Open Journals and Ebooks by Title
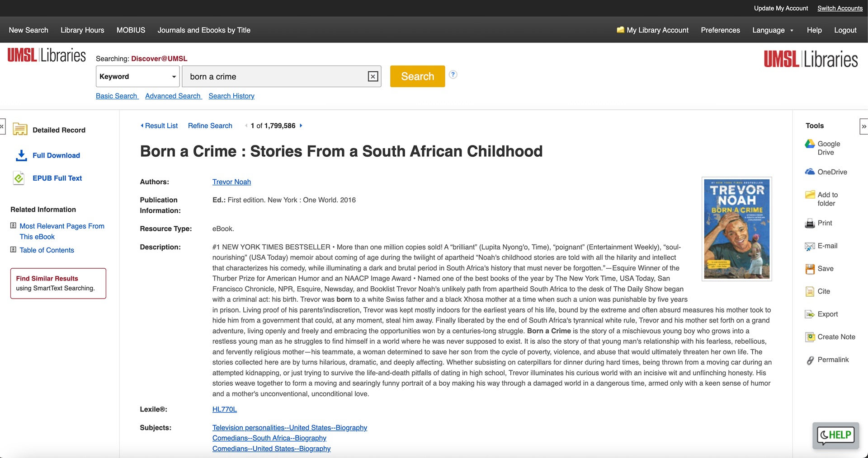 click(204, 30)
